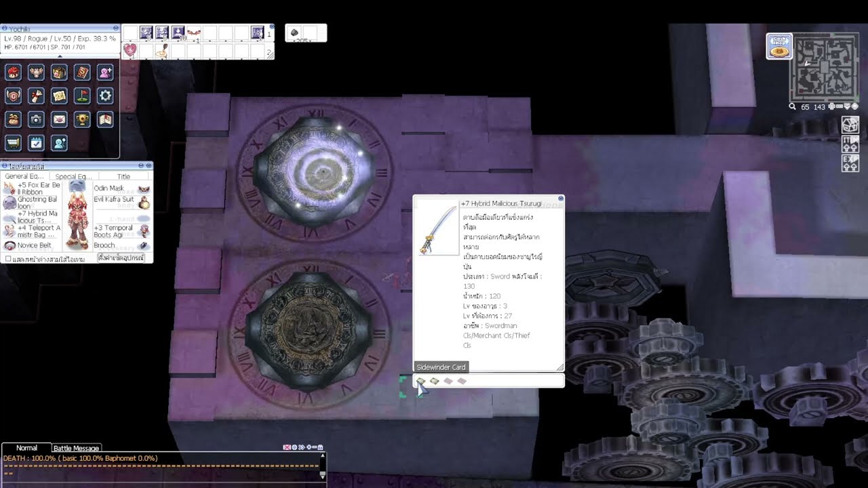Tick the checkbox at equipment window bottom
868x488 pixels.
[8, 259]
